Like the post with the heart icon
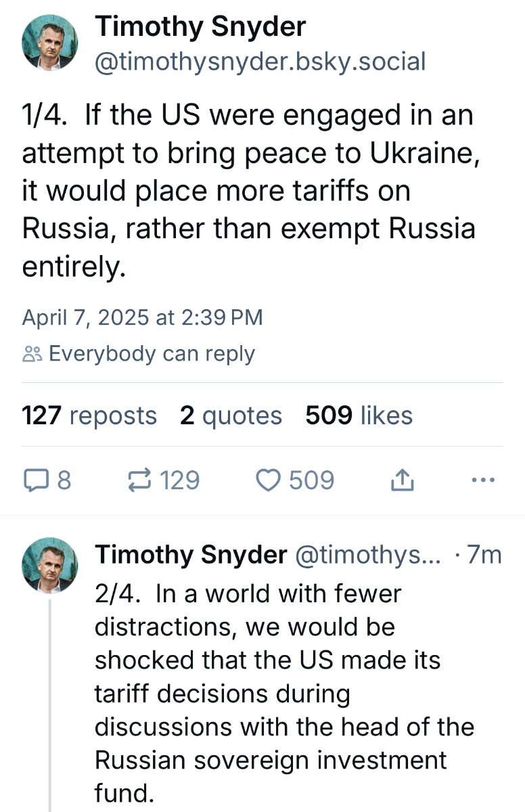This screenshot has height=812, width=525. pos(269,480)
